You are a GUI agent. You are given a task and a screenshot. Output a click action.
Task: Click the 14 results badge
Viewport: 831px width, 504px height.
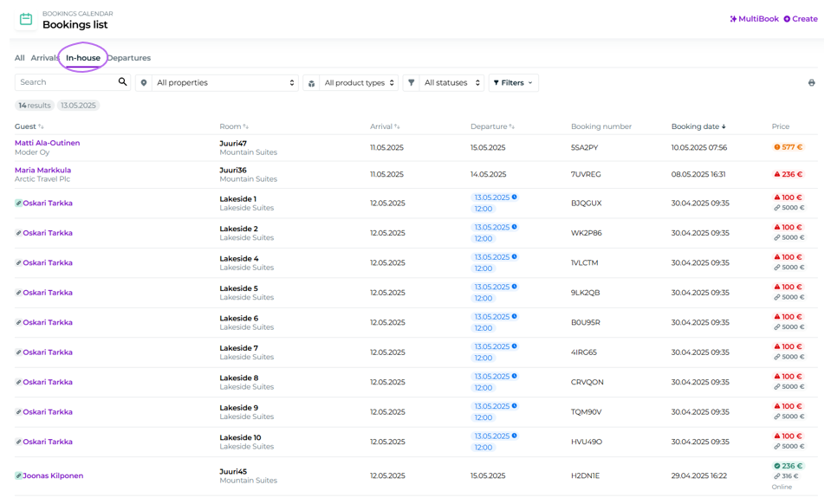pyautogui.click(x=35, y=106)
